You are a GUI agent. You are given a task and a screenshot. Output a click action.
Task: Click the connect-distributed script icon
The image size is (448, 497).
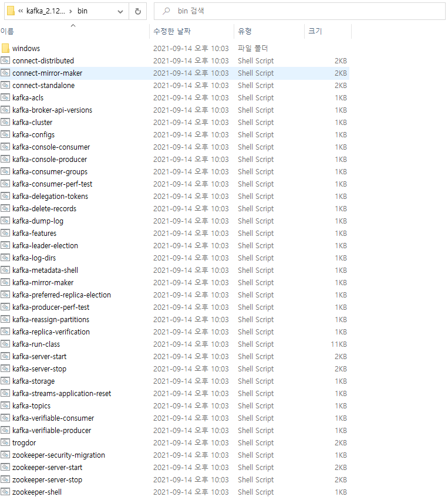click(5, 60)
